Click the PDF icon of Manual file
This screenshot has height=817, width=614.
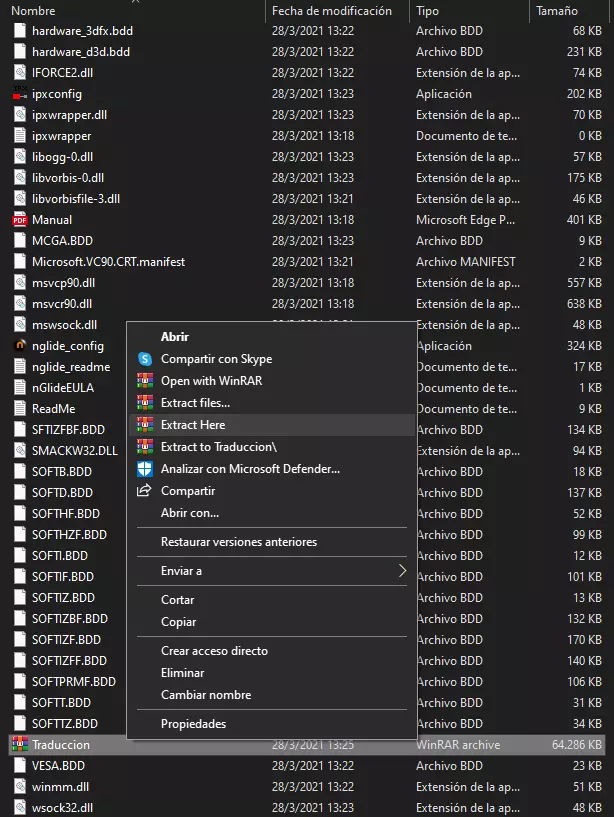pyautogui.click(x=19, y=220)
